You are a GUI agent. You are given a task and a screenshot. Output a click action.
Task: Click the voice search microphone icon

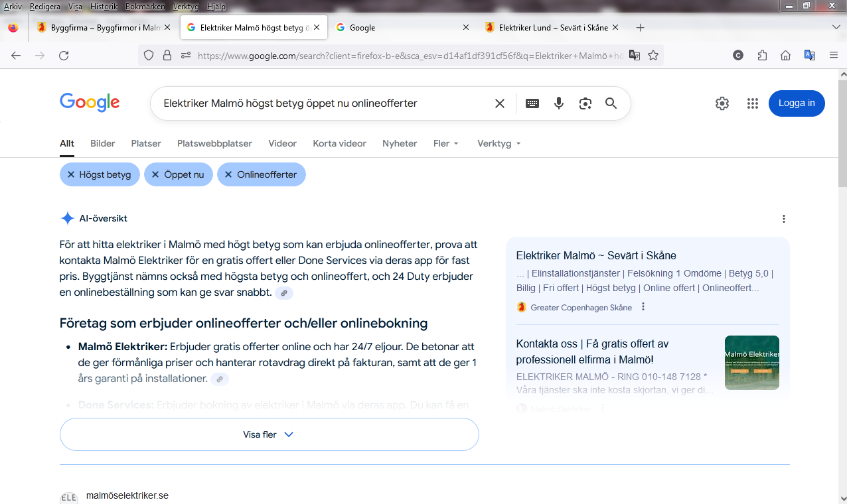(x=559, y=103)
